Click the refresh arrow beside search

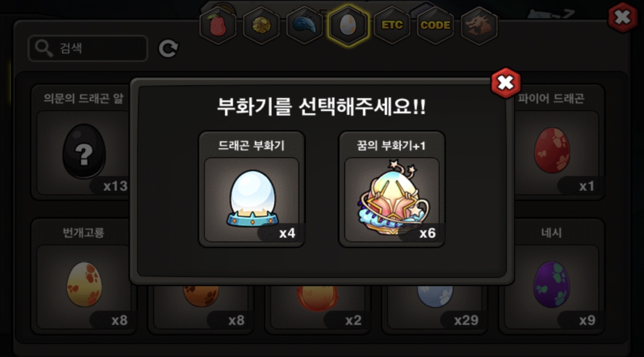pyautogui.click(x=168, y=48)
